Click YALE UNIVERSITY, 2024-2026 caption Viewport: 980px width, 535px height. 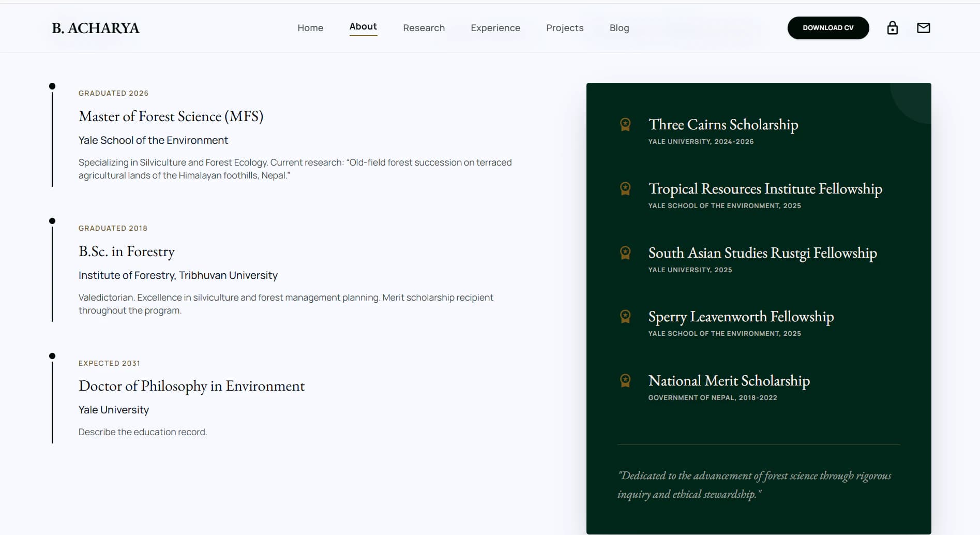(x=701, y=141)
